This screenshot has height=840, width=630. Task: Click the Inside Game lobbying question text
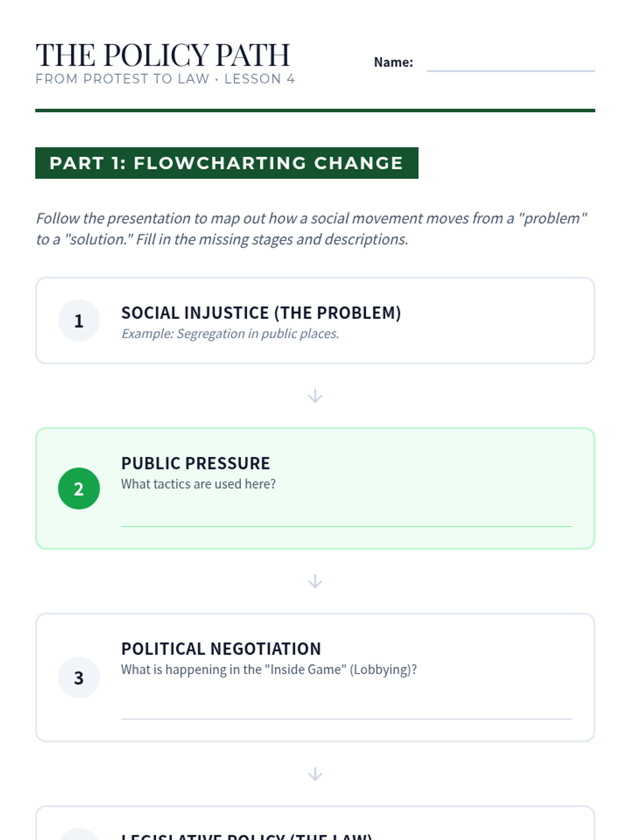[x=269, y=670]
